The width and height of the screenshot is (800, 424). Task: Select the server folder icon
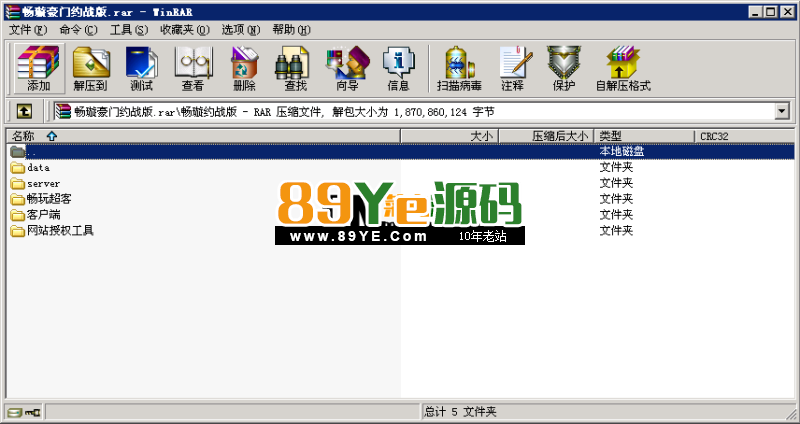point(18,183)
